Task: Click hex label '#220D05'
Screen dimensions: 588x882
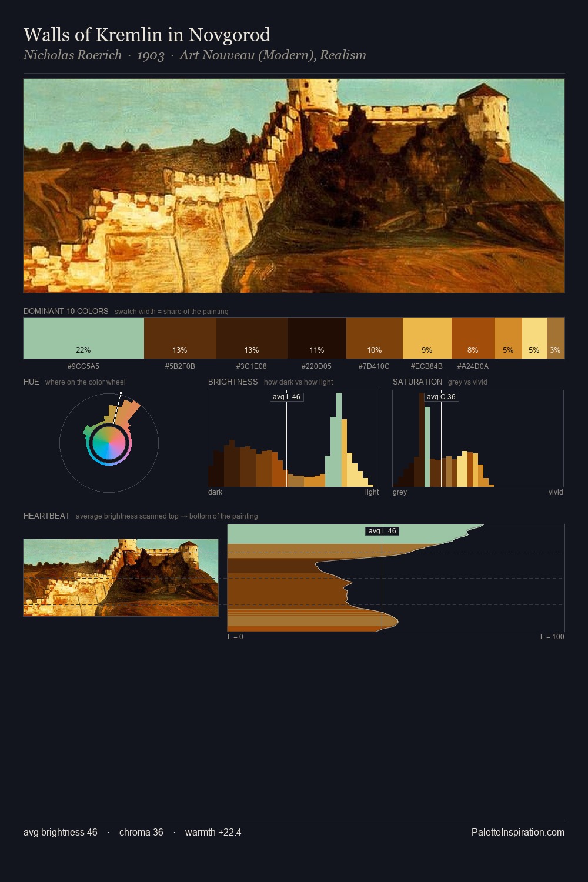Action: point(317,366)
